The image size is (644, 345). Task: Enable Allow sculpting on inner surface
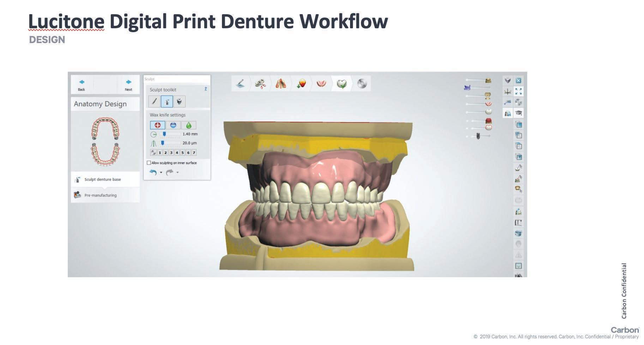149,163
